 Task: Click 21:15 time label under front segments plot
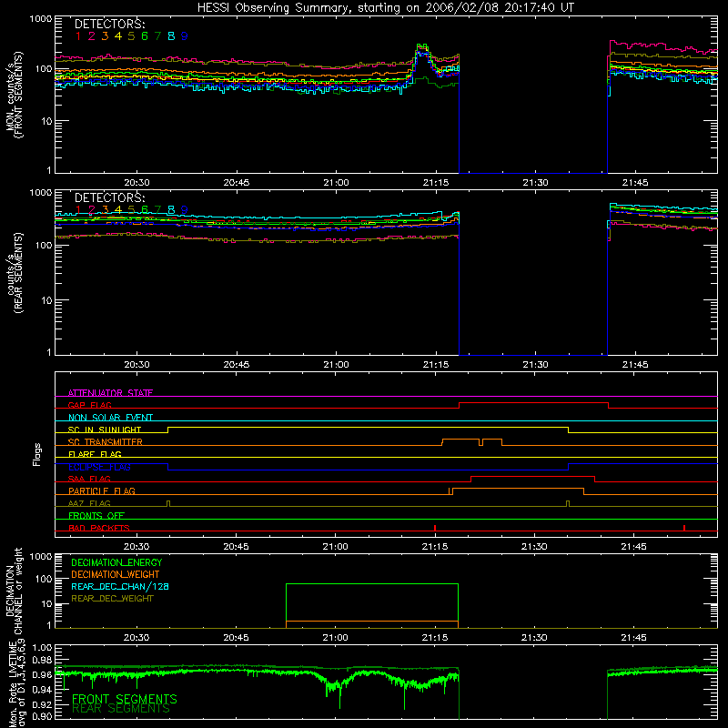coord(436,183)
